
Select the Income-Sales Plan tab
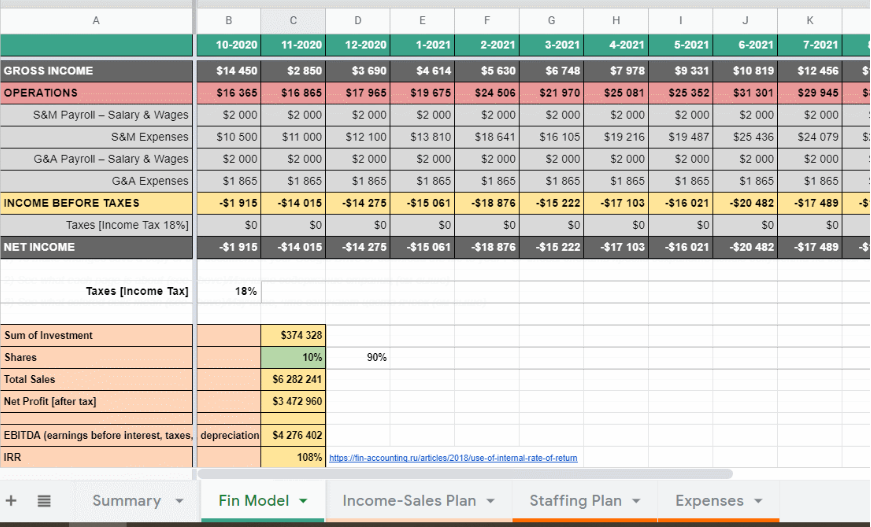pos(406,501)
